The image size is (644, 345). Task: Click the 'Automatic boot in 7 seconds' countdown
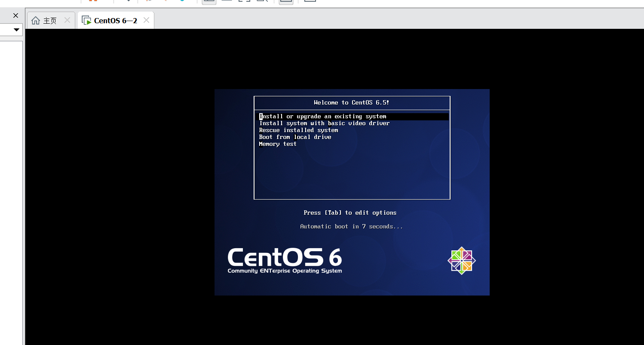[x=352, y=227]
